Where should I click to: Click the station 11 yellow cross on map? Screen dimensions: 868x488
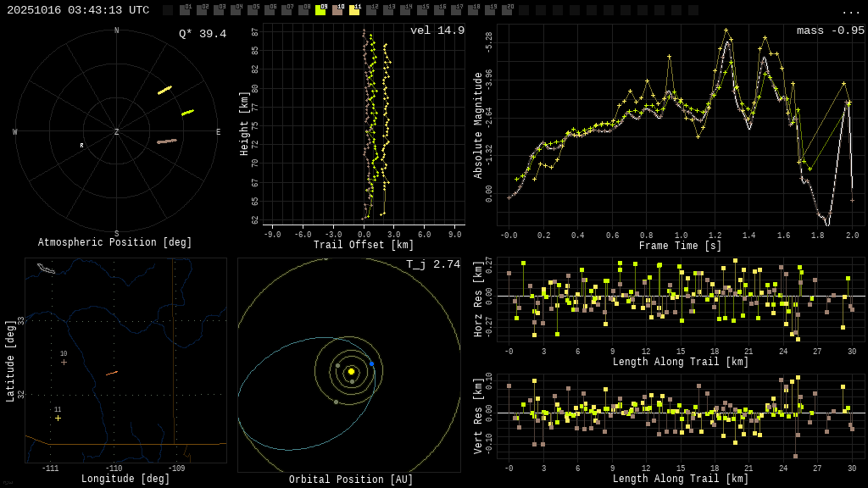(58, 418)
